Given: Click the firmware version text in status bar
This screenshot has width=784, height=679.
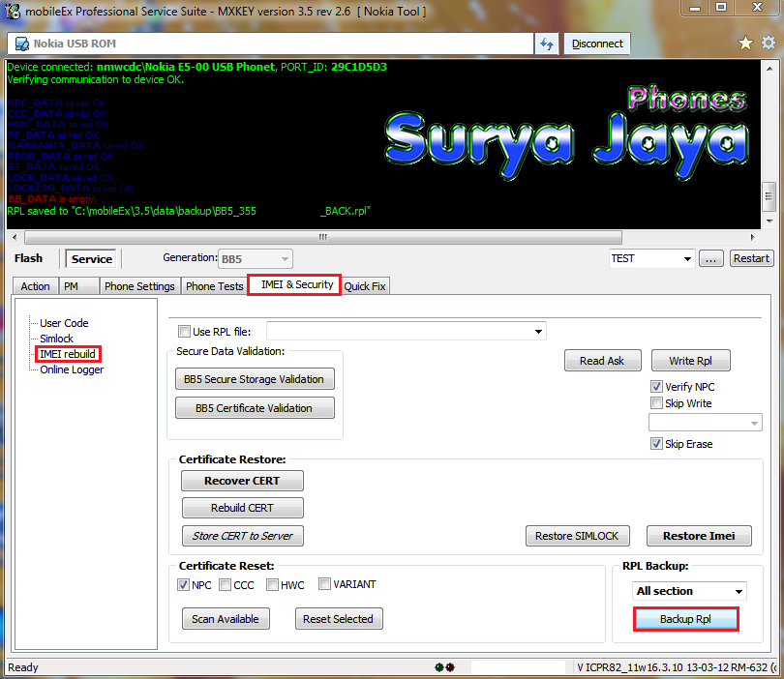Looking at the screenshot, I should pos(675,667).
